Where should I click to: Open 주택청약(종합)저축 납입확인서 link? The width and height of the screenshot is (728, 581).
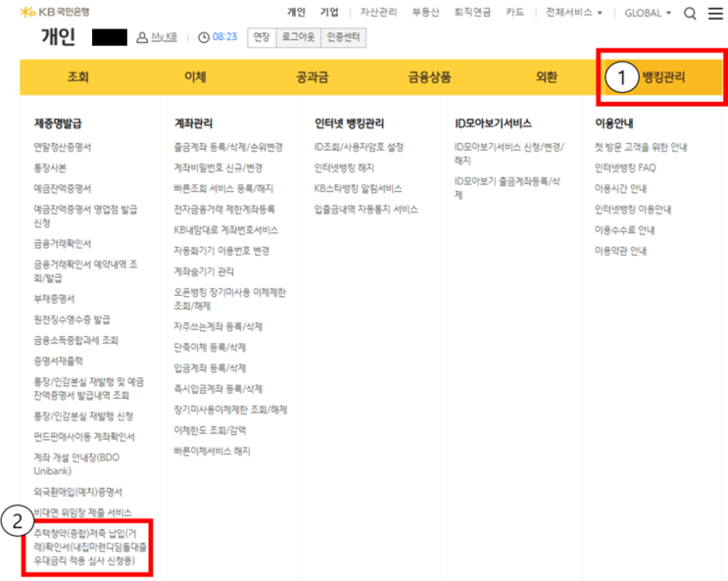(89, 547)
